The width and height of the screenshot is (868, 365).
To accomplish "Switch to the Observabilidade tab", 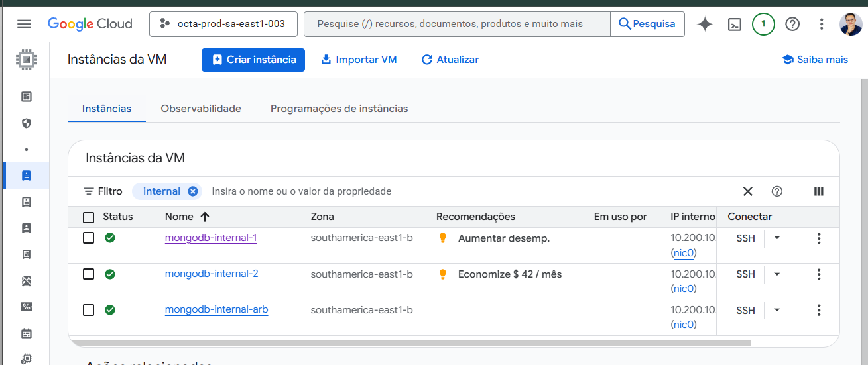I will (201, 109).
